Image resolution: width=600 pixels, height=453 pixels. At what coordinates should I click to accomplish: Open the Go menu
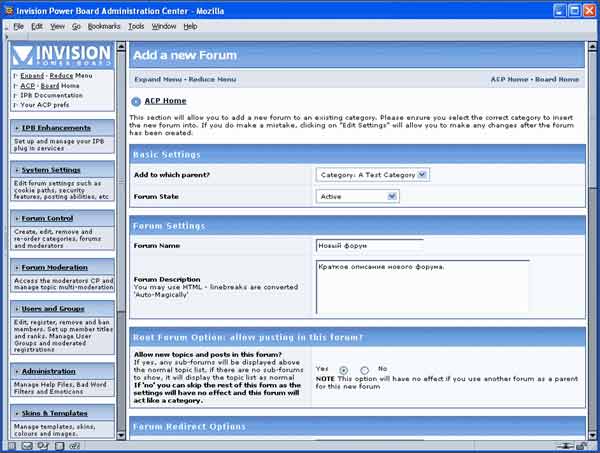(76, 26)
